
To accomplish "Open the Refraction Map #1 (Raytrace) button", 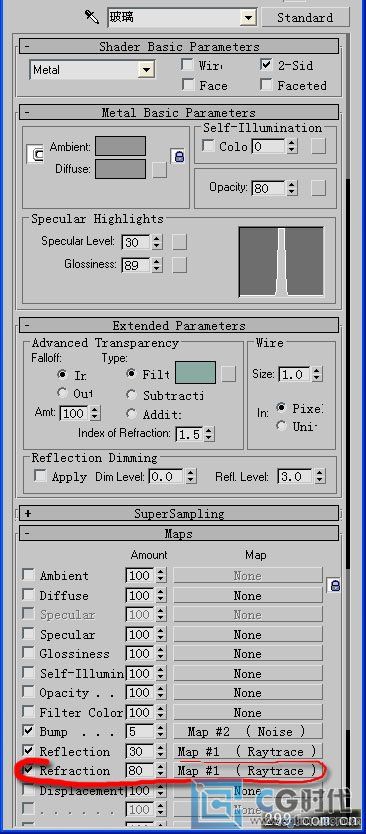I will [x=248, y=770].
